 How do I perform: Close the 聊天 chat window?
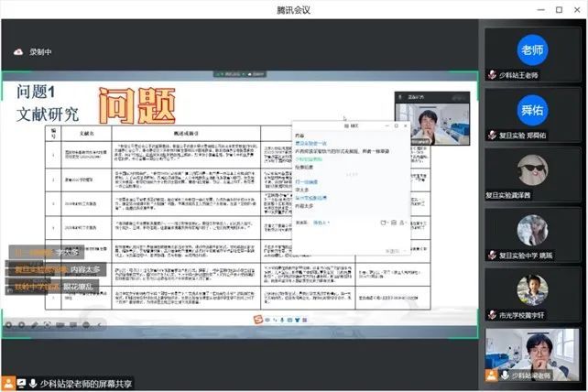tap(406, 126)
